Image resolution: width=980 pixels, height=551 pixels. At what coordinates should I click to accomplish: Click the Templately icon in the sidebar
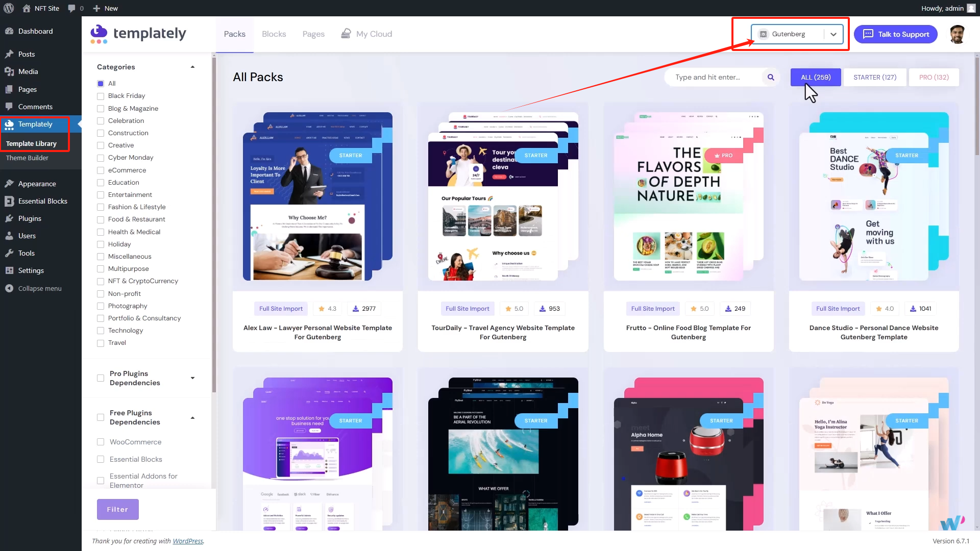point(9,124)
